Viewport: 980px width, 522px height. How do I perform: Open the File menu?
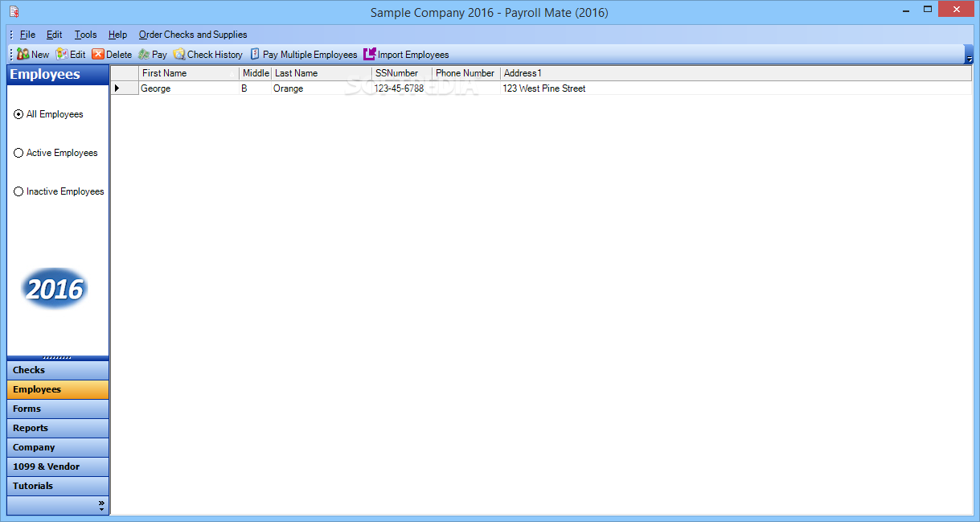point(27,35)
